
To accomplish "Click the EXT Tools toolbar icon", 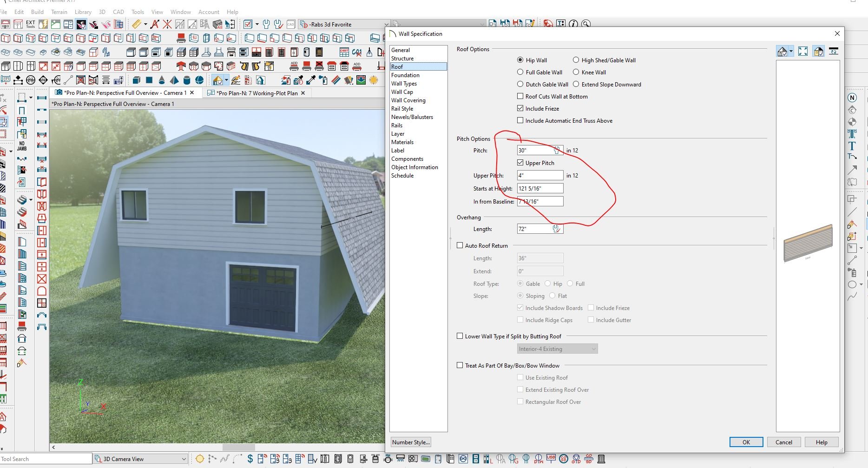I will [31, 24].
